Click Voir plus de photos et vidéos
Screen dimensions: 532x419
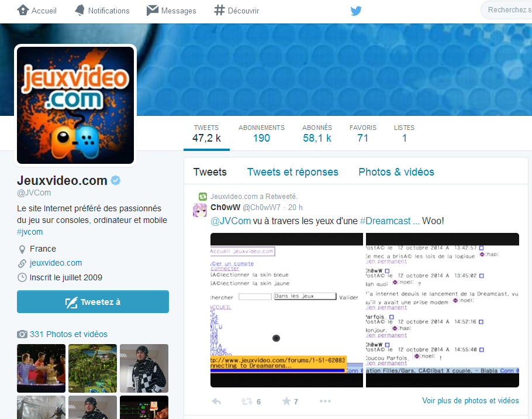(470, 401)
